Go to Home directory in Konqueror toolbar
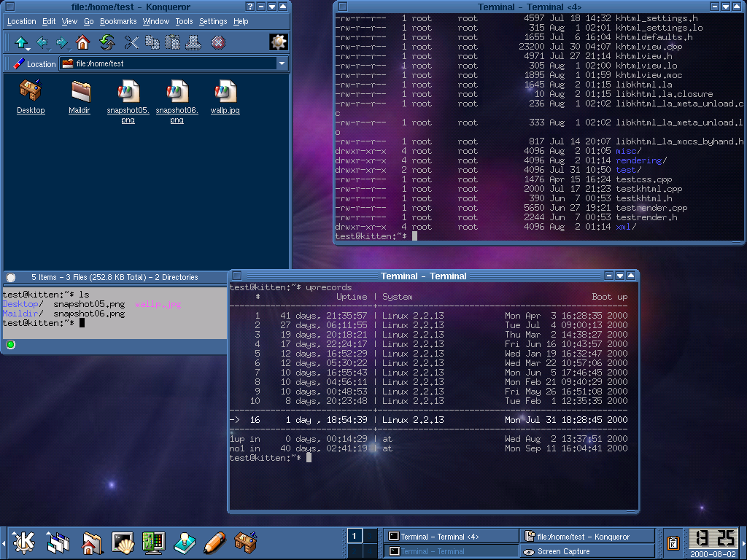The height and width of the screenshot is (560, 747). pos(82,42)
